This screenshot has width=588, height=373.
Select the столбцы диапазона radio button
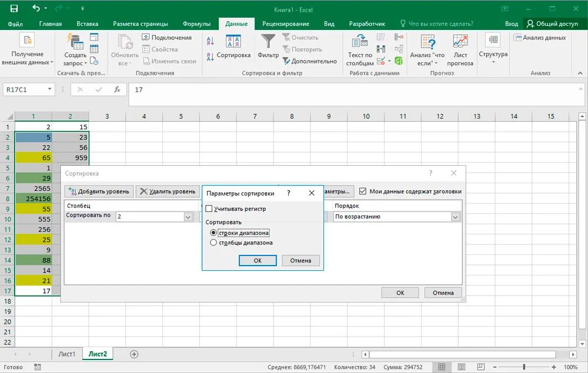[213, 243]
